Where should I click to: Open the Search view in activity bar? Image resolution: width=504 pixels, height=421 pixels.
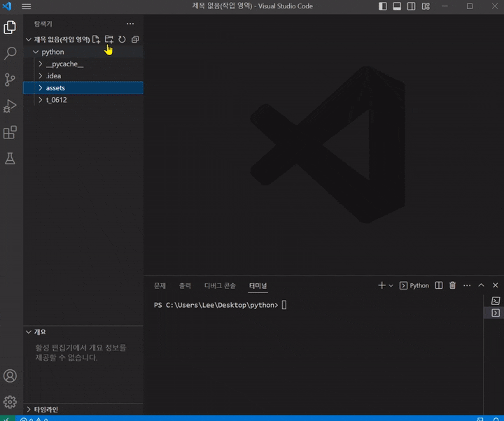tap(10, 53)
